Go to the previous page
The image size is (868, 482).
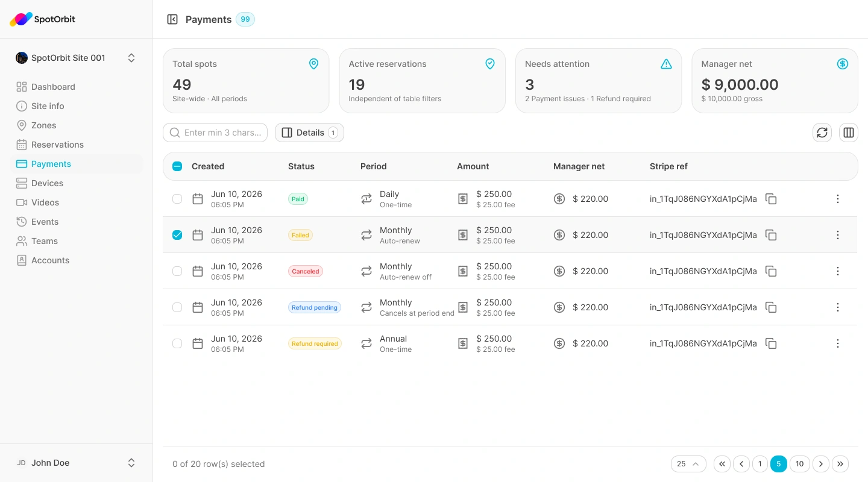click(741, 464)
